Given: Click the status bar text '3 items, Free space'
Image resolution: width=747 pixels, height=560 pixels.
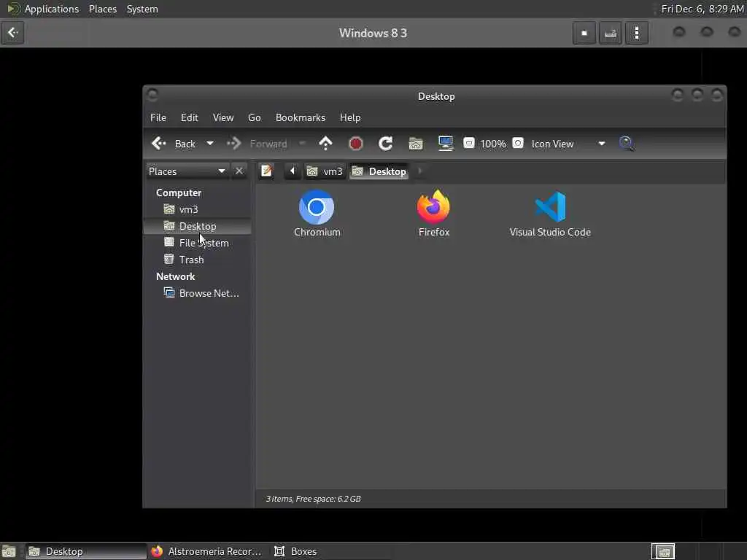Looking at the screenshot, I should [x=313, y=499].
